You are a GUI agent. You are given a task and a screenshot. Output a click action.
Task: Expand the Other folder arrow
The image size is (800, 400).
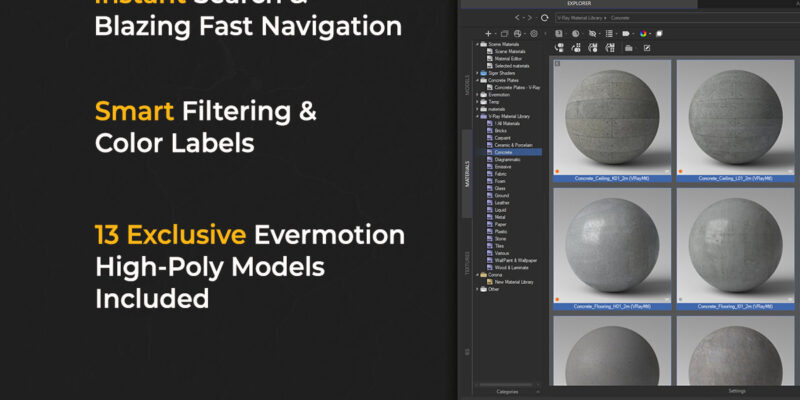click(478, 289)
